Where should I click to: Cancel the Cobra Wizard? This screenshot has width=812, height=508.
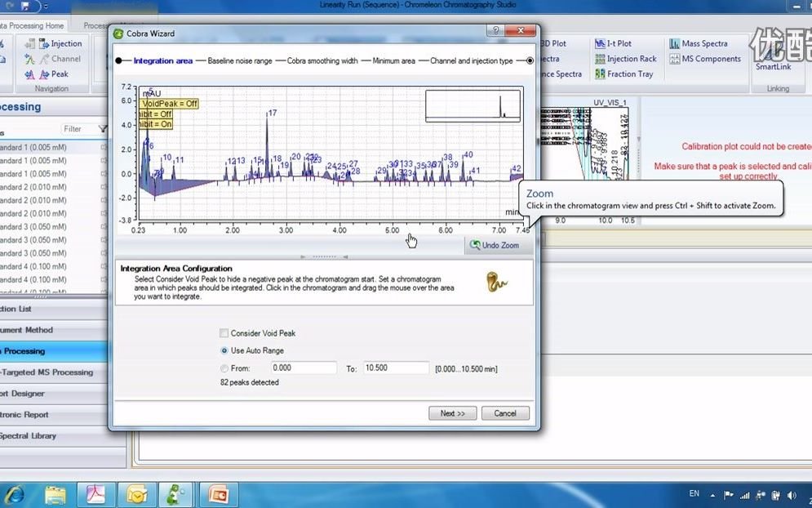505,413
